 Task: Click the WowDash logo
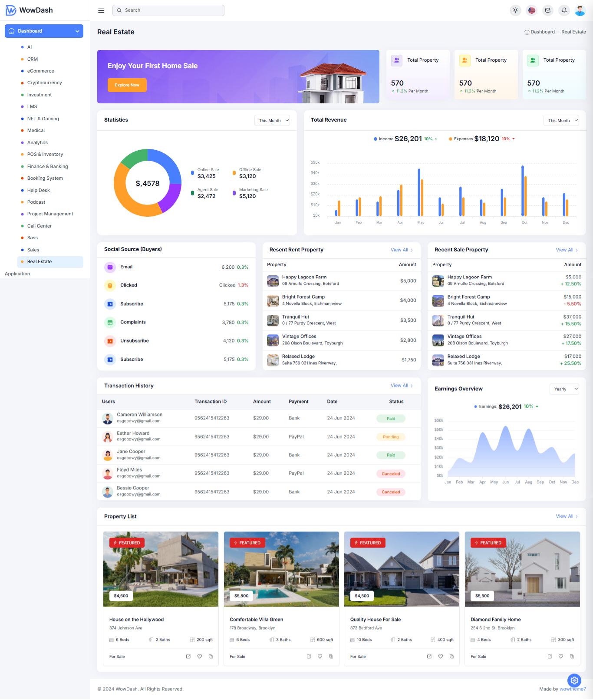pyautogui.click(x=30, y=10)
